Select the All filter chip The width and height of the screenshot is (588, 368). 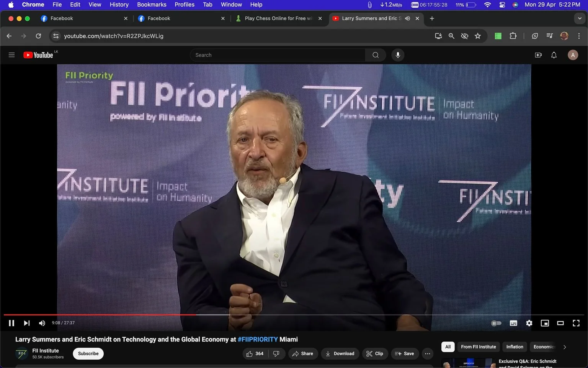coord(448,347)
